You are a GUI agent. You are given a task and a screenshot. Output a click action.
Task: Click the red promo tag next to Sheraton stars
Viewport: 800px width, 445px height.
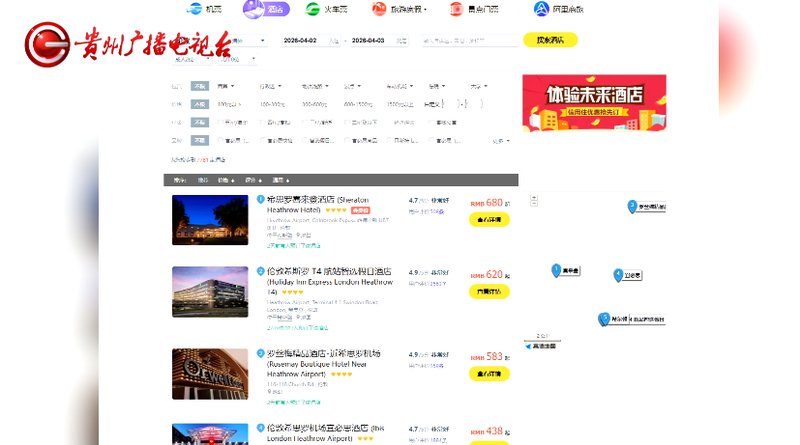pos(360,210)
